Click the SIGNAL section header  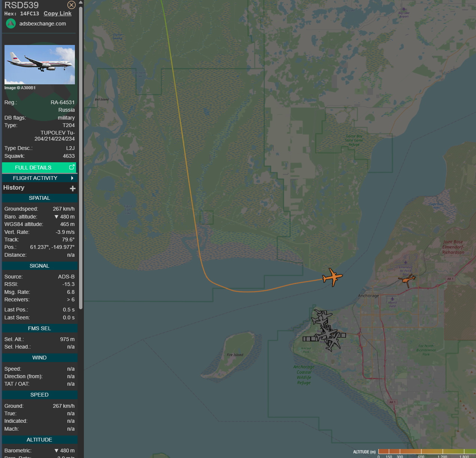[40, 266]
